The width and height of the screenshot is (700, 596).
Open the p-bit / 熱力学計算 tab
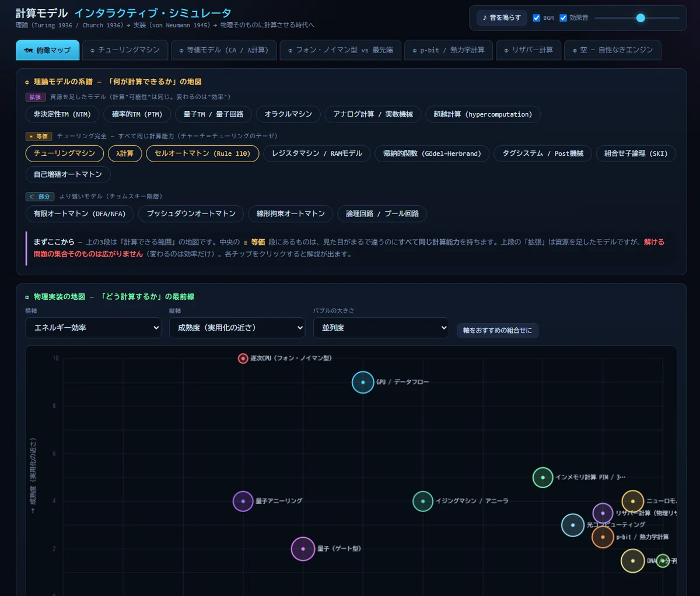coord(449,50)
